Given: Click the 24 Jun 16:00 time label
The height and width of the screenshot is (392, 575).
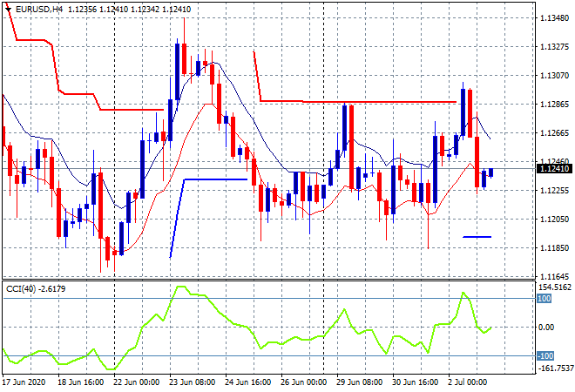Looking at the screenshot, I should click(x=248, y=382).
